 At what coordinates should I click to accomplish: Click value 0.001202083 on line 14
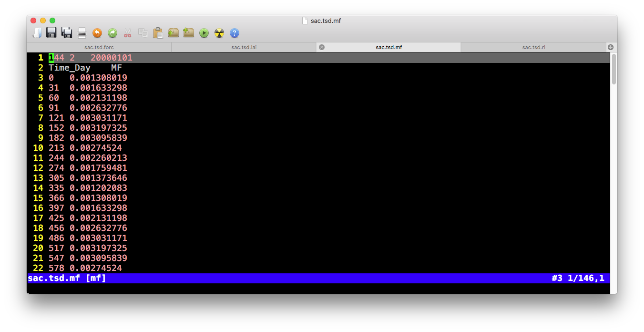click(x=98, y=188)
